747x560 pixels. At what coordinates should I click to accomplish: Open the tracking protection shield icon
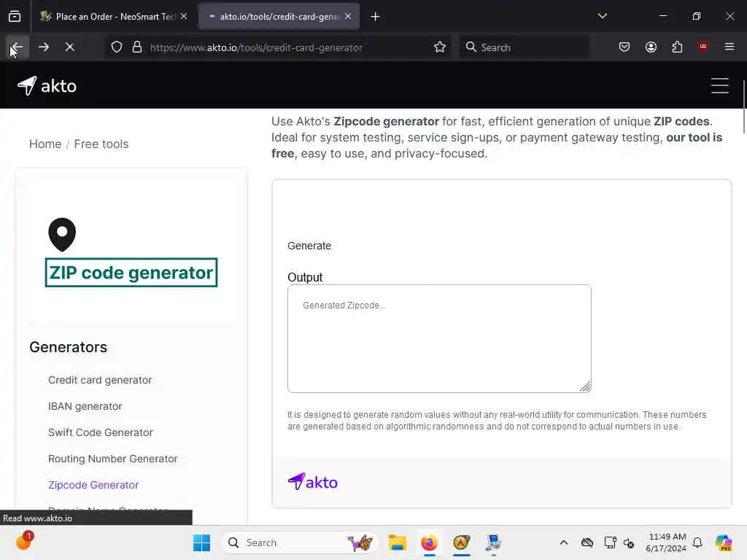point(117,47)
